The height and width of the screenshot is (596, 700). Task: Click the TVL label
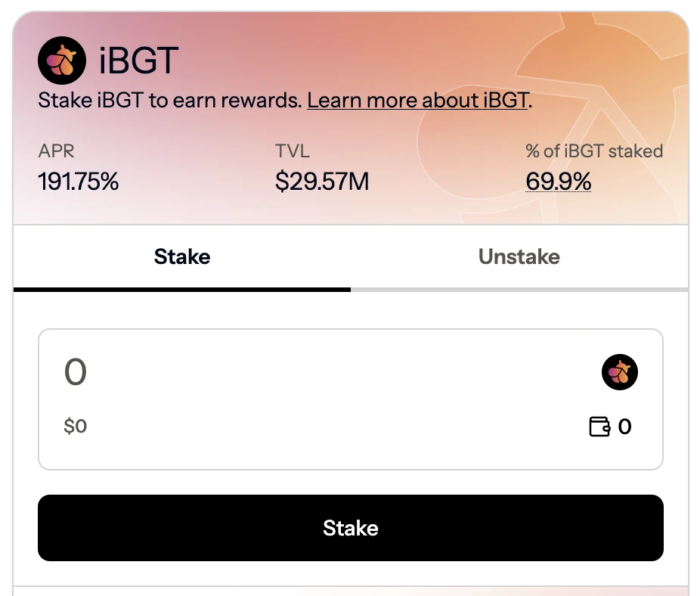293,151
